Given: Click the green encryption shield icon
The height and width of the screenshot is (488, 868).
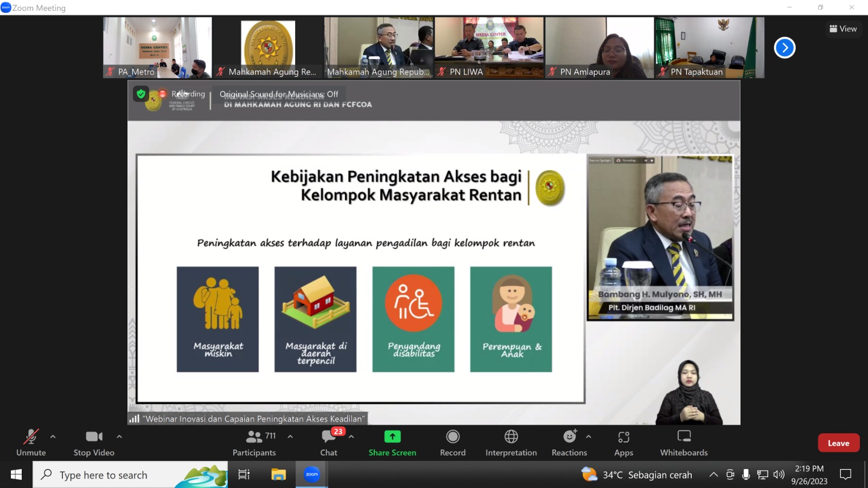Looking at the screenshot, I should (x=141, y=94).
